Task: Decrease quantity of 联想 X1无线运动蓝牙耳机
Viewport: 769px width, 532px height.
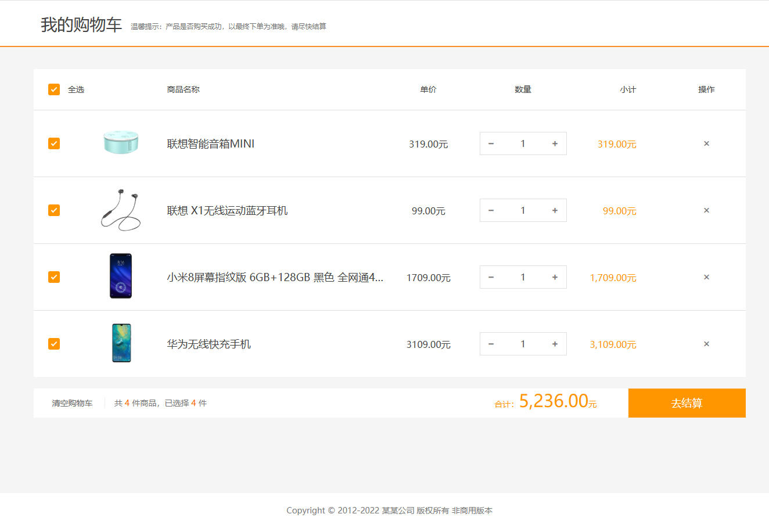Action: (x=491, y=210)
